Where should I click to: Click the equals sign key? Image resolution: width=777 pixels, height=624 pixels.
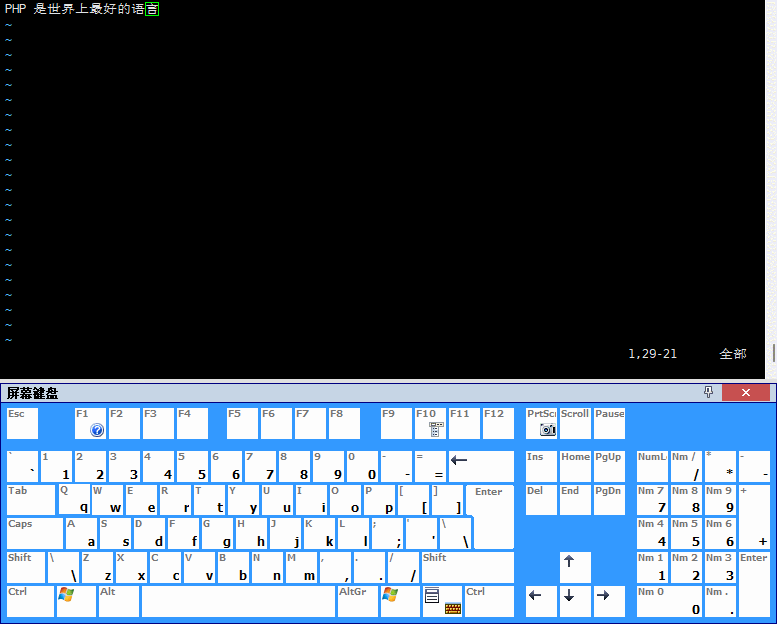pos(430,466)
